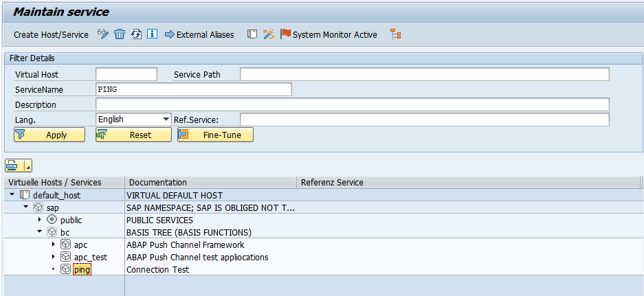Collapse the bc basis tree node
Viewport: 644px width, 296px height.
point(39,232)
